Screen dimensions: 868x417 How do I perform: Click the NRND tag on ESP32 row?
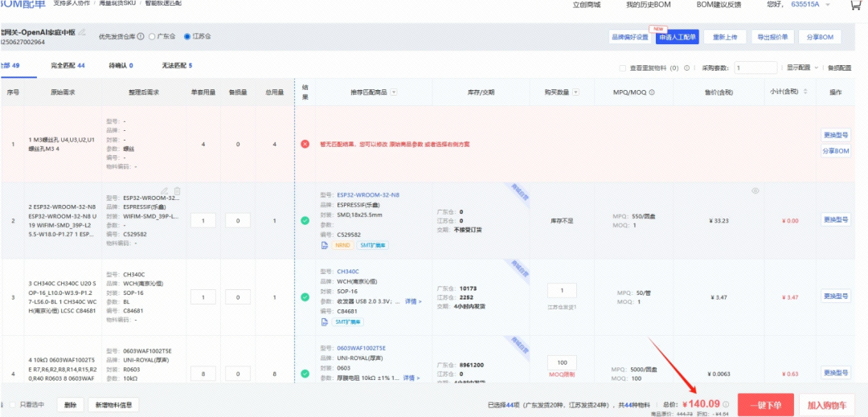(342, 245)
